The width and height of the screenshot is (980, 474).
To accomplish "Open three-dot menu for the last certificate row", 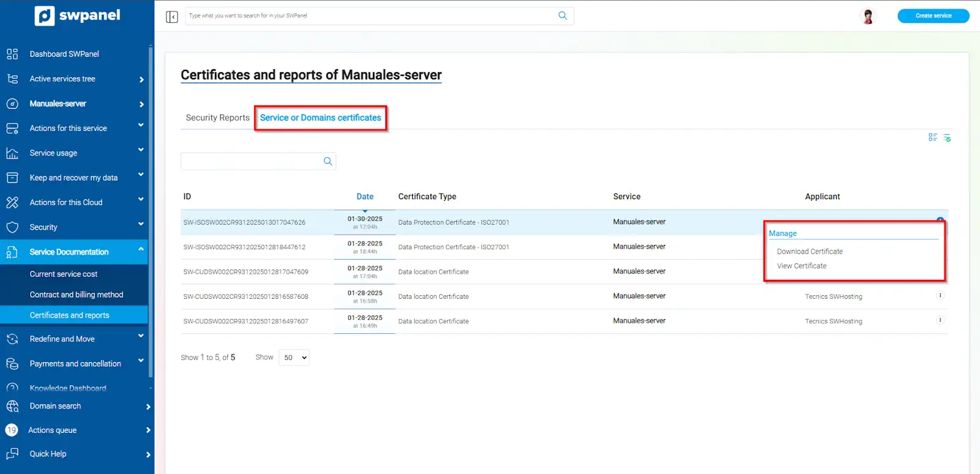I will 940,320.
